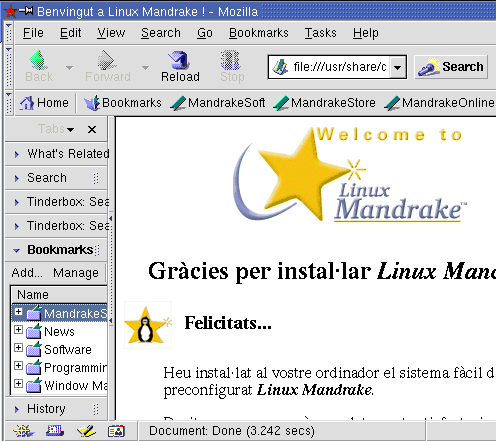This screenshot has width=496, height=441.
Task: Close the sidebar with the X button
Action: point(92,129)
